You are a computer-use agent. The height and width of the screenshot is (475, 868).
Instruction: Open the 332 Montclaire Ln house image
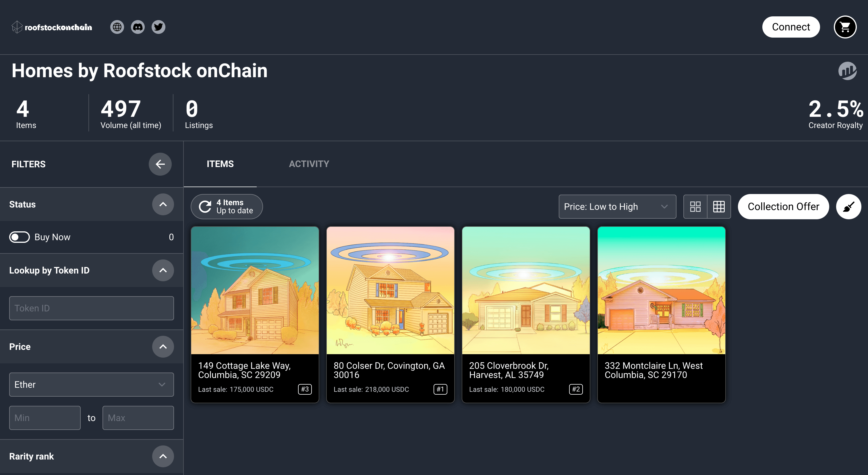[661, 290]
